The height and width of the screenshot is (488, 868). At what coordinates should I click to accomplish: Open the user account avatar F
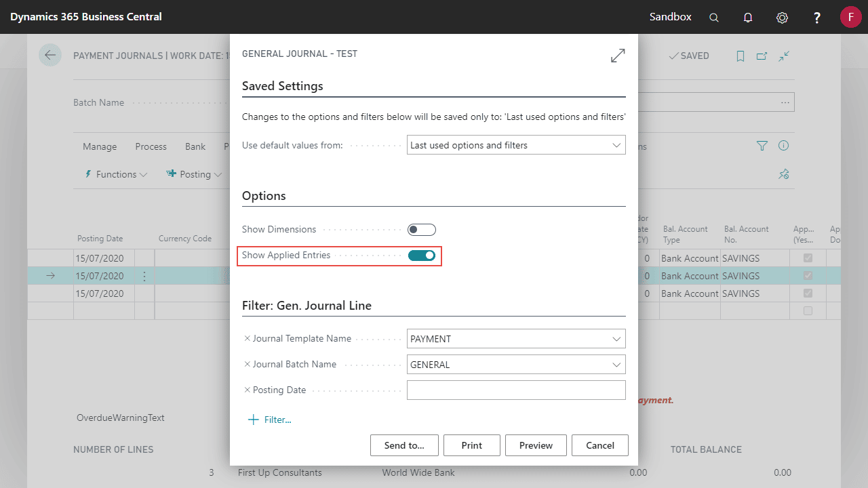point(850,17)
